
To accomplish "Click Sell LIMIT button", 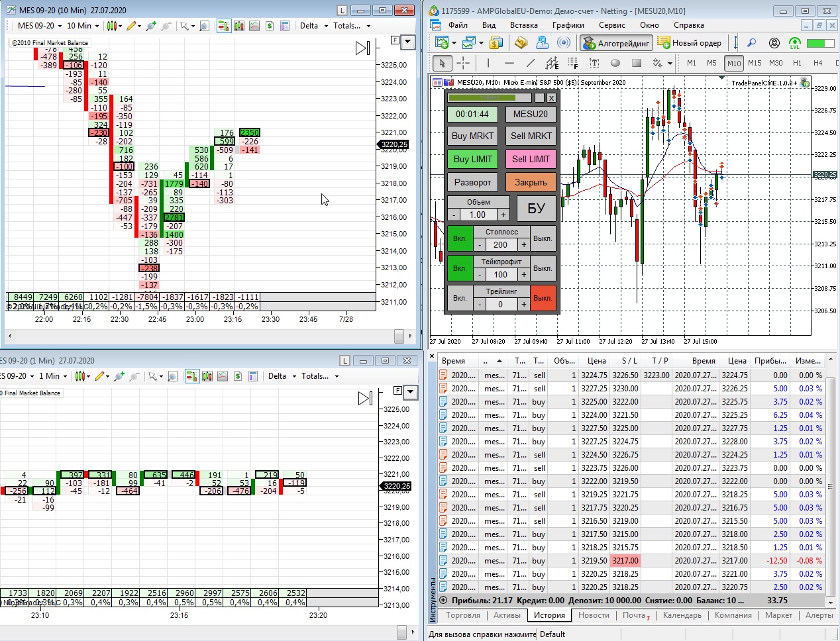I will pyautogui.click(x=531, y=159).
